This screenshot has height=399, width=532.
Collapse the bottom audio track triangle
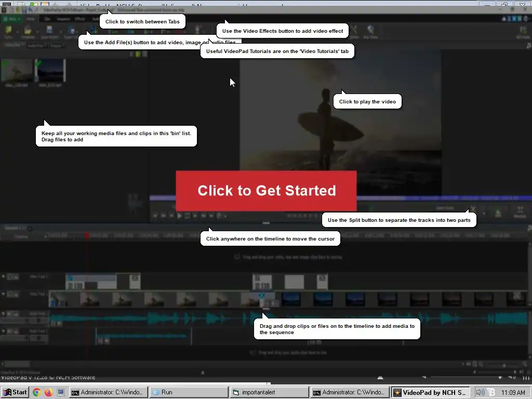(x=4, y=331)
